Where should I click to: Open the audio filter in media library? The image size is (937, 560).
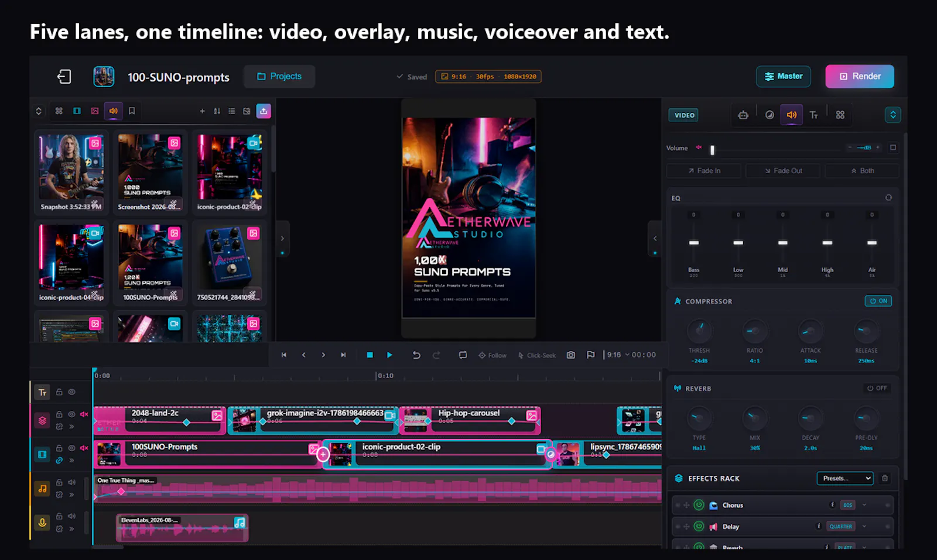(114, 111)
